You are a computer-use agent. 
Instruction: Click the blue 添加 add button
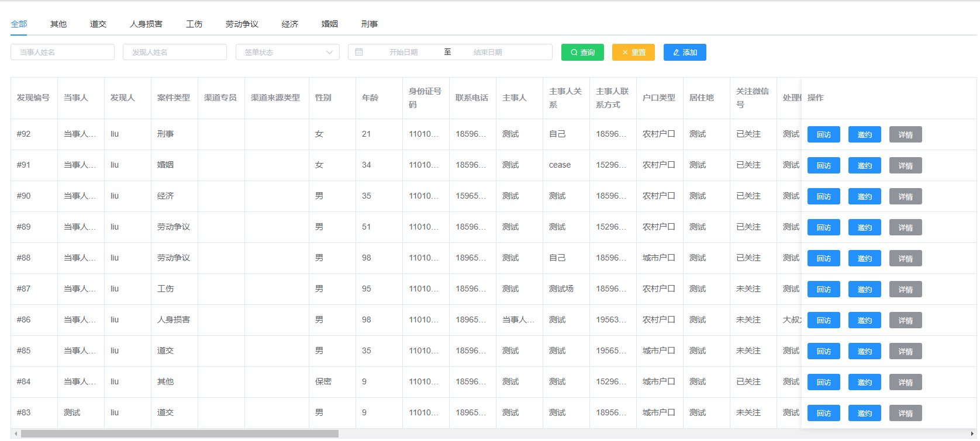(x=685, y=52)
